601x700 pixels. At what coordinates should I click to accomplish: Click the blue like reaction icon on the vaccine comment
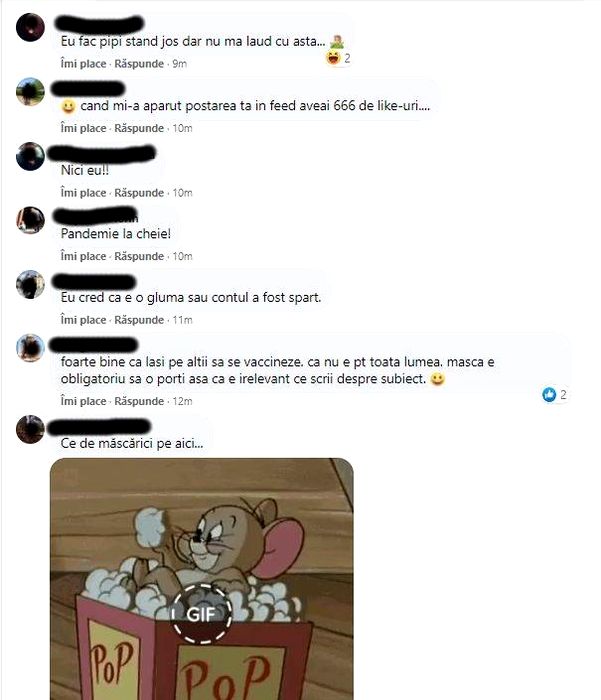[x=549, y=395]
